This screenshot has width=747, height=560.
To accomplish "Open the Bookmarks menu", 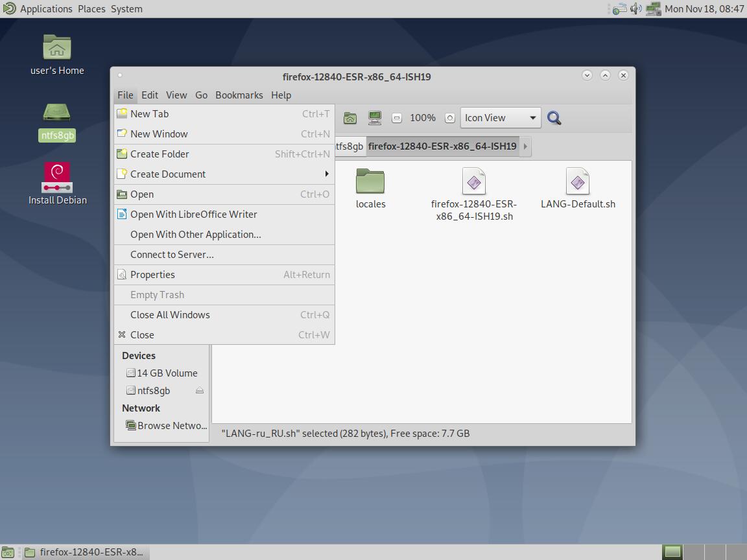I will click(239, 95).
